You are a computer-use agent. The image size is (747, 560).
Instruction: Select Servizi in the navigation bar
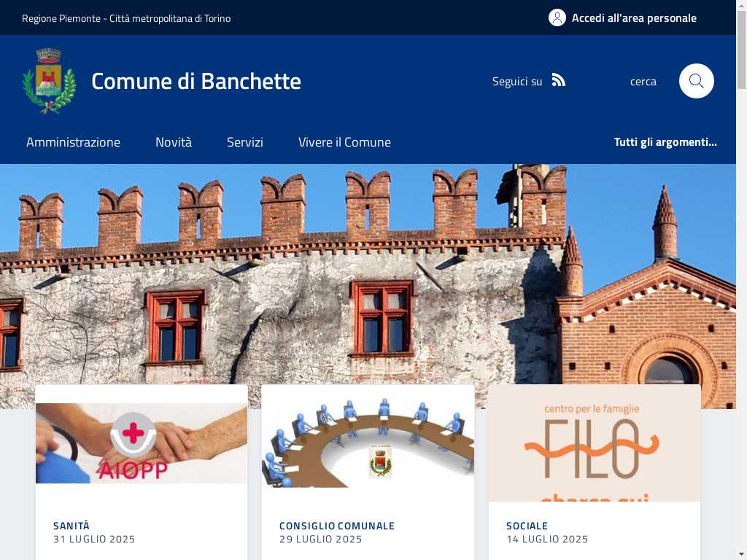tap(245, 142)
